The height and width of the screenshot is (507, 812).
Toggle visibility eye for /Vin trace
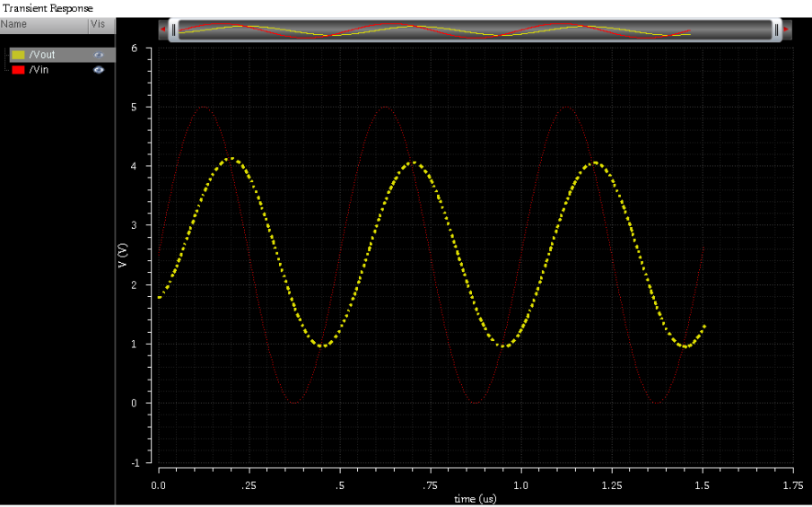pos(99,69)
